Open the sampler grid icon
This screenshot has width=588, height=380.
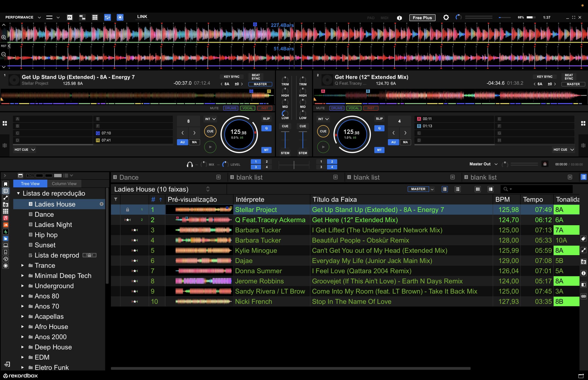tap(95, 17)
